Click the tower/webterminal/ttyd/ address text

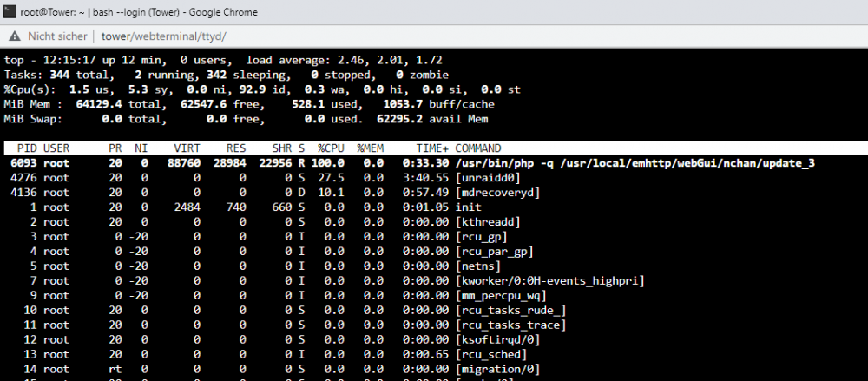coord(164,36)
